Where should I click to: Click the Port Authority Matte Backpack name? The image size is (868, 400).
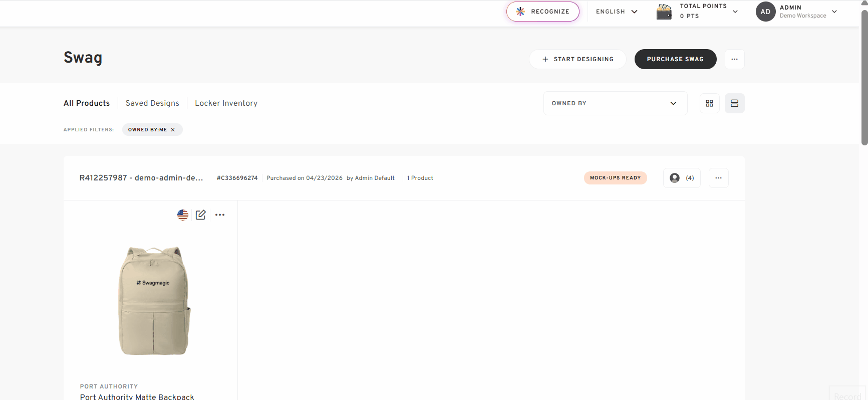click(x=137, y=397)
